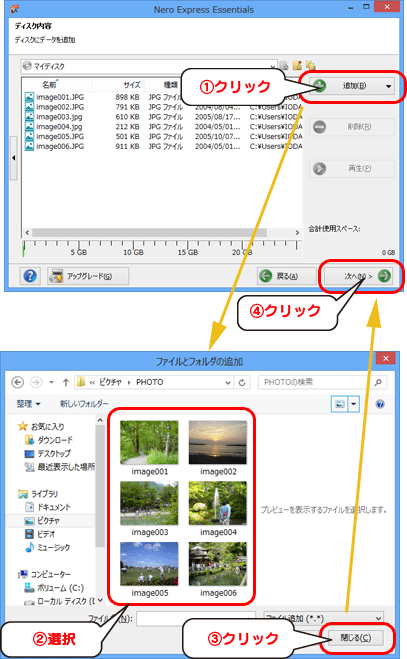Open Downloads (ダウンロード) in the sidebar
407x659 pixels.
point(49,440)
